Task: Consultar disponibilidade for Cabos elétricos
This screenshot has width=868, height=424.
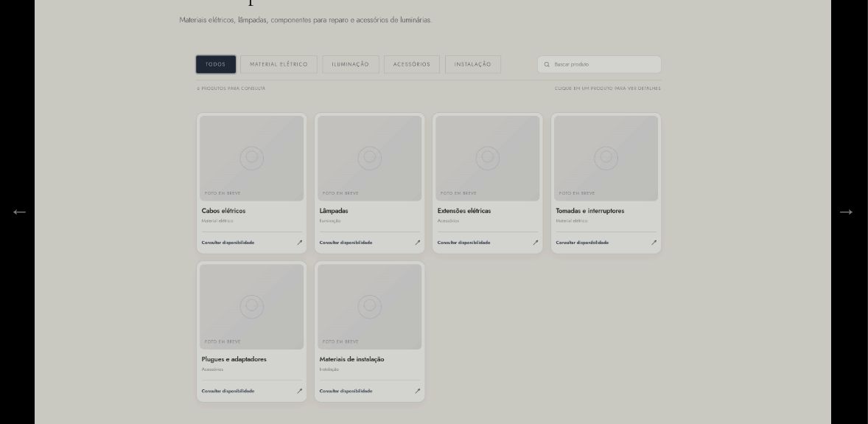Action: (x=228, y=242)
